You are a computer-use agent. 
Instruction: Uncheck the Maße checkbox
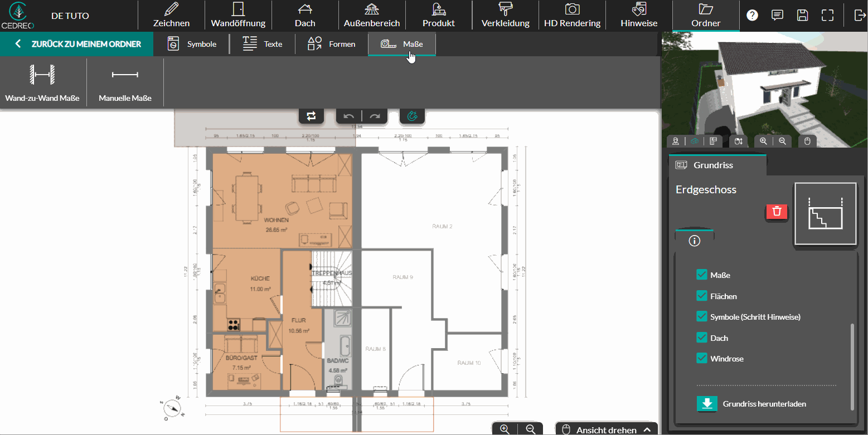tap(702, 275)
